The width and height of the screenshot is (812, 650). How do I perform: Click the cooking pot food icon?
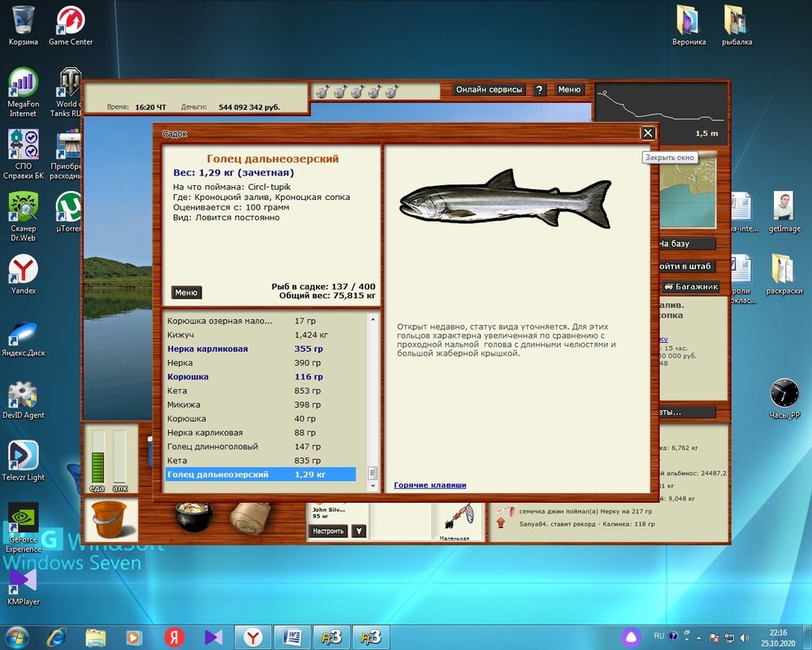(x=194, y=517)
